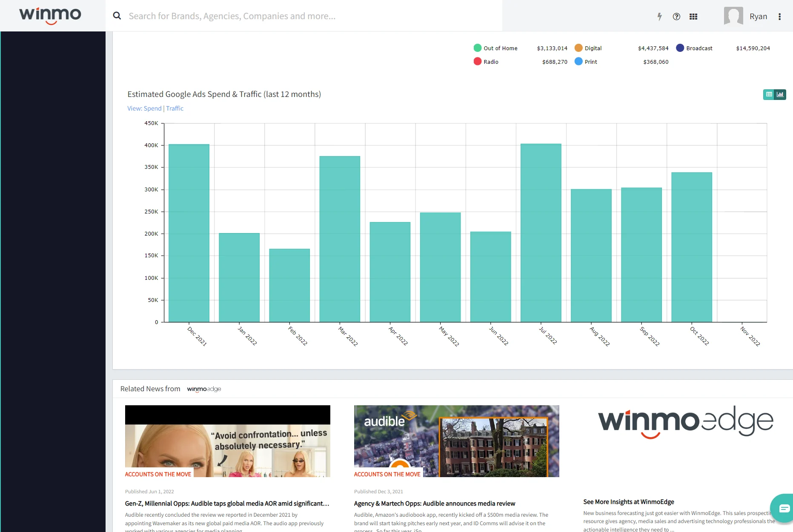Click the Broadcast spend value $14,590,204

coord(753,48)
